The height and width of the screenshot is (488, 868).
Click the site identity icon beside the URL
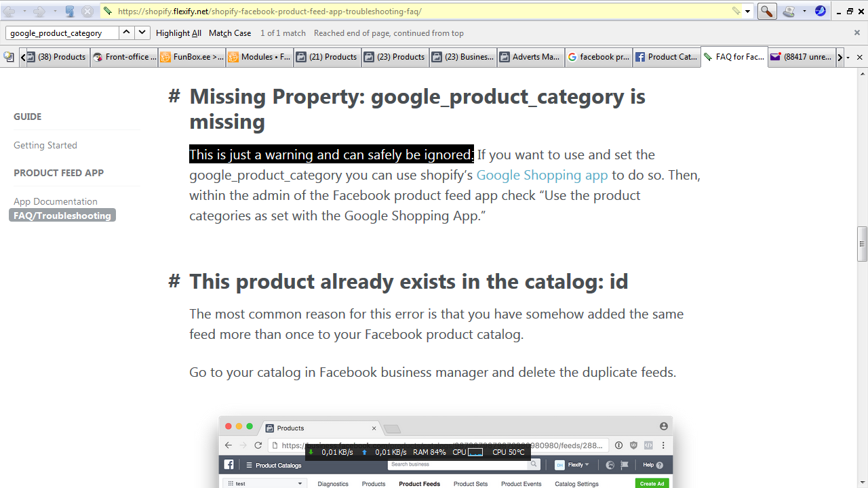point(108,12)
